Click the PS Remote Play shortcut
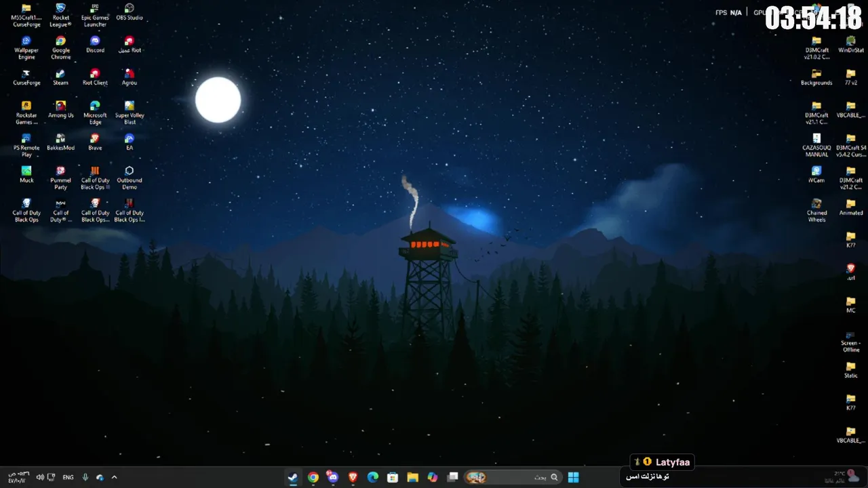Image resolution: width=868 pixels, height=488 pixels. pos(26,146)
